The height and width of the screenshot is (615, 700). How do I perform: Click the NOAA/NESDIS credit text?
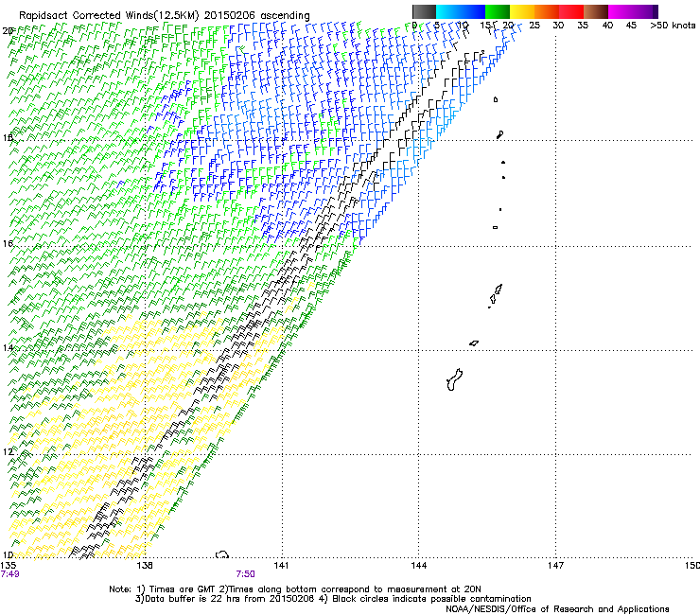point(557,608)
